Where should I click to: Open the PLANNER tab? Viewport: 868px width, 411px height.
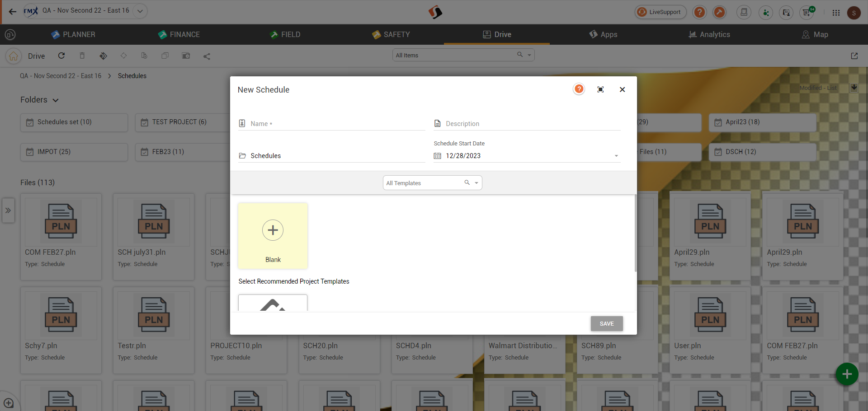(73, 34)
